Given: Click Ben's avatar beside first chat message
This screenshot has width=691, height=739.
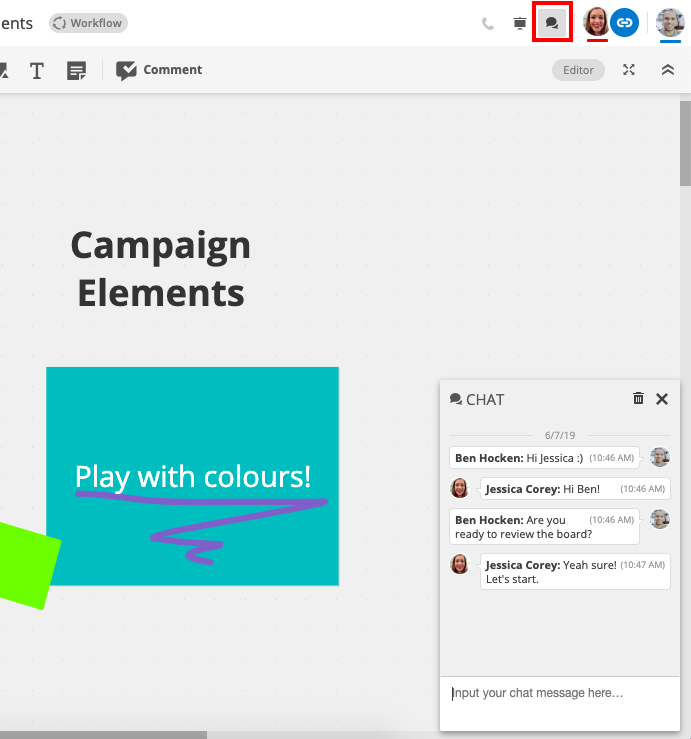Looking at the screenshot, I should click(659, 457).
